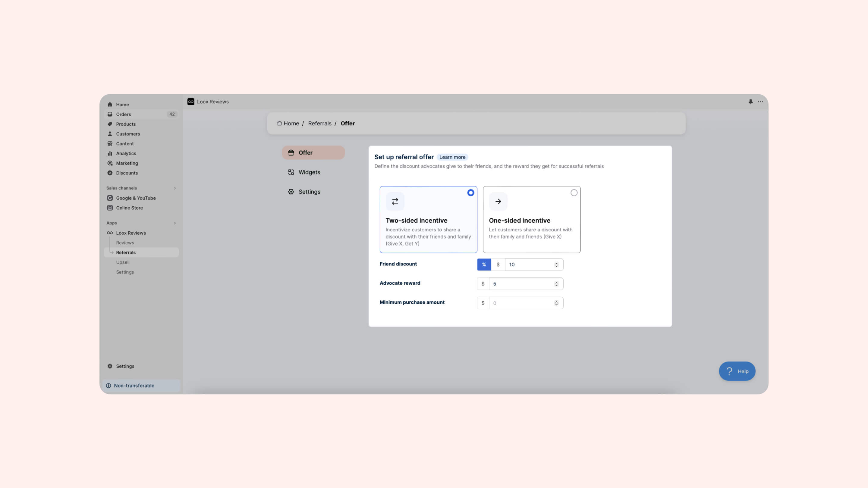Click the Friend discount stepper arrows
This screenshot has width=868, height=488.
point(556,264)
